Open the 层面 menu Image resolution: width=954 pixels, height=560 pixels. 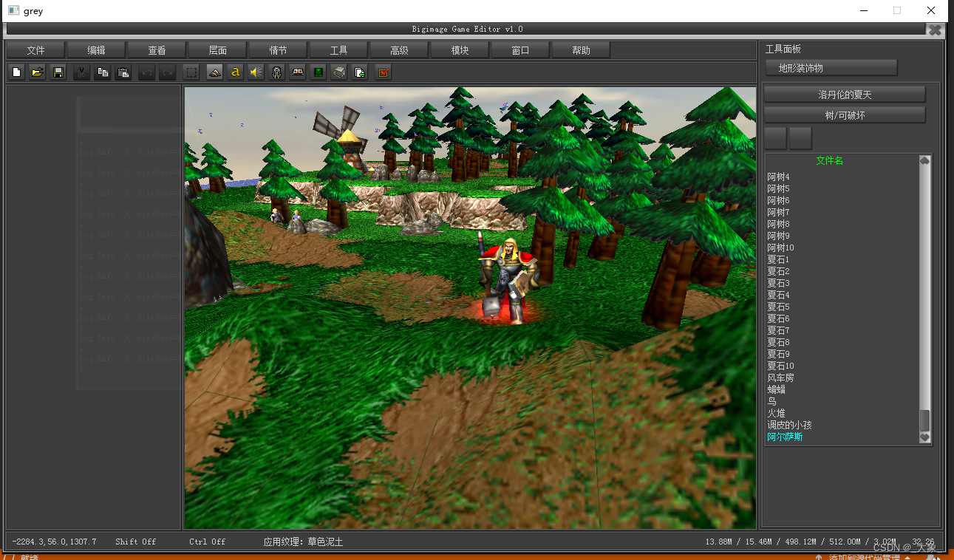pos(218,50)
